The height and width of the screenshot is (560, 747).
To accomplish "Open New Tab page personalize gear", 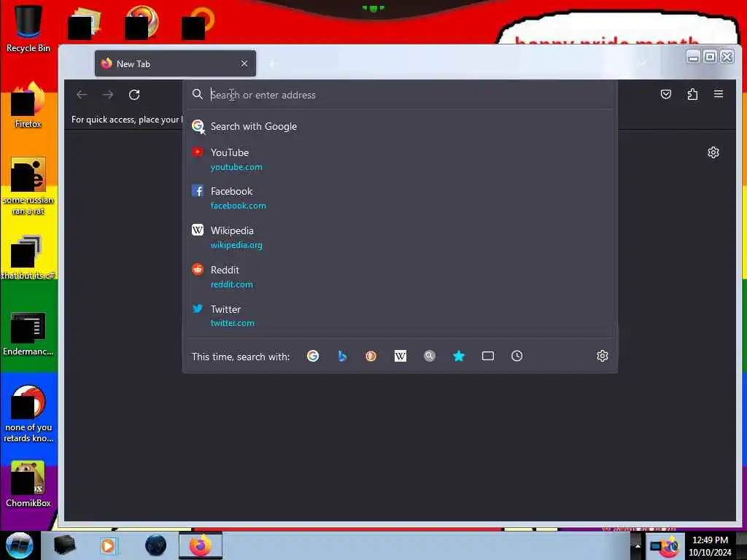I will [713, 152].
